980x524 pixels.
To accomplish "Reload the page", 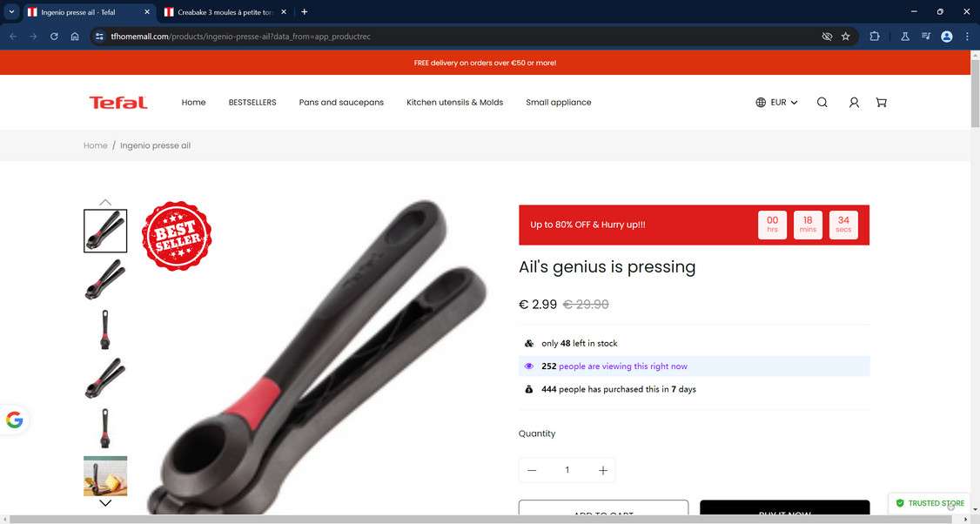I will (54, 37).
